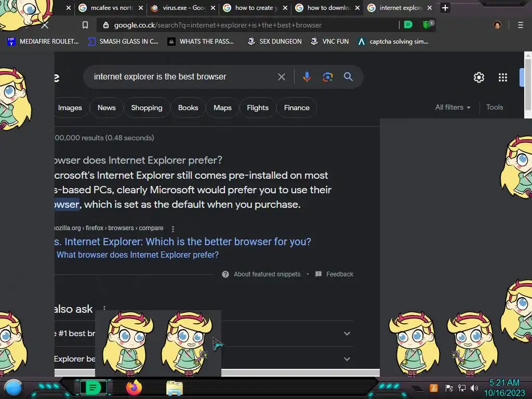Open the browser profile avatar
This screenshot has width=532, height=399.
click(x=497, y=25)
